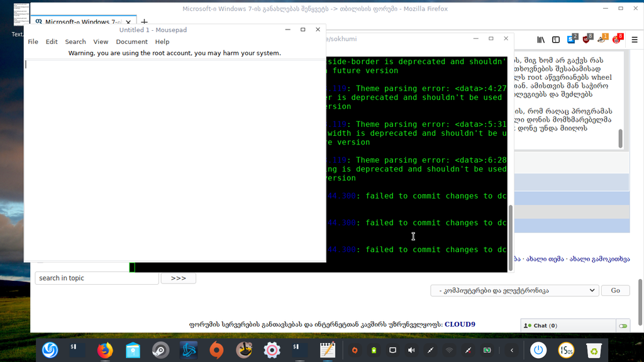The height and width of the screenshot is (362, 644).
Task: Launch first terminal icon in dock
Action: pos(77,350)
